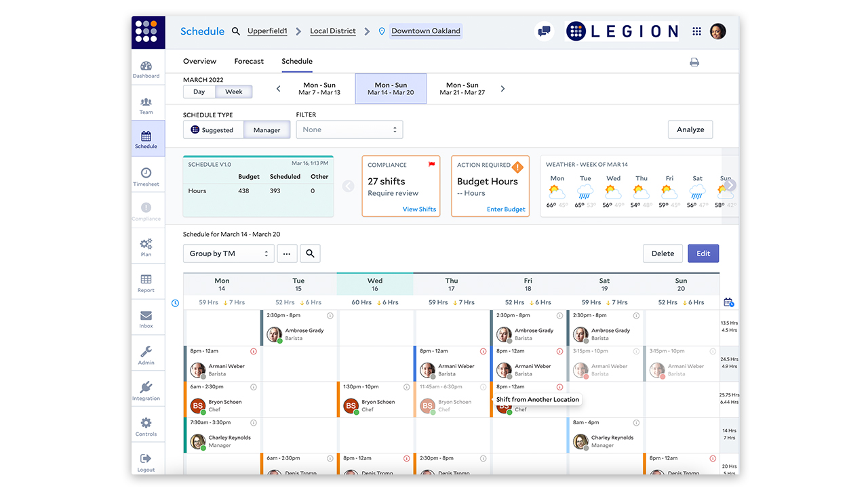Open the Filter dropdown set to None
Image resolution: width=868 pixels, height=488 pixels.
coord(349,129)
